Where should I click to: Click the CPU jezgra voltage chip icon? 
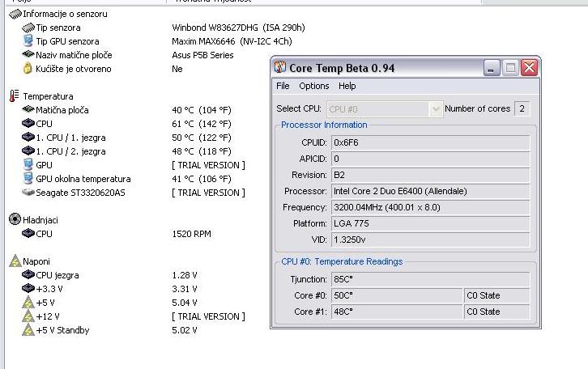[28, 274]
